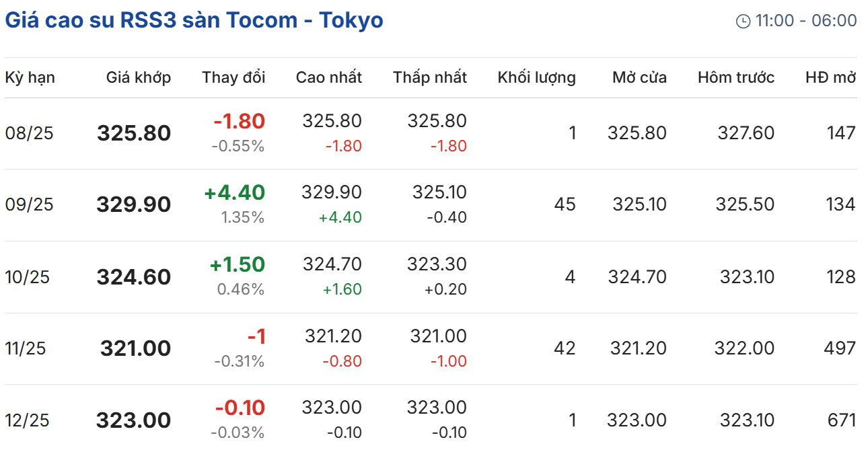The image size is (868, 452).
Task: Select the 09/25 contract row label
Action: point(29,204)
